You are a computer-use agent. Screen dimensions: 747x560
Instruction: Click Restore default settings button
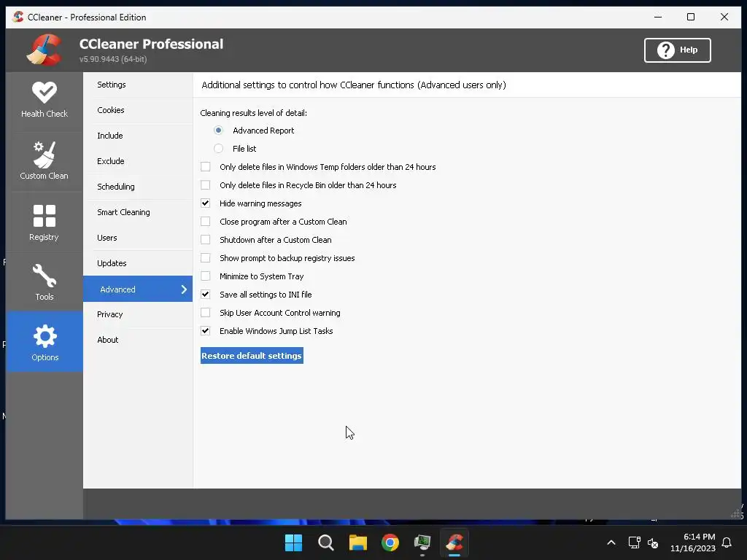pyautogui.click(x=252, y=356)
